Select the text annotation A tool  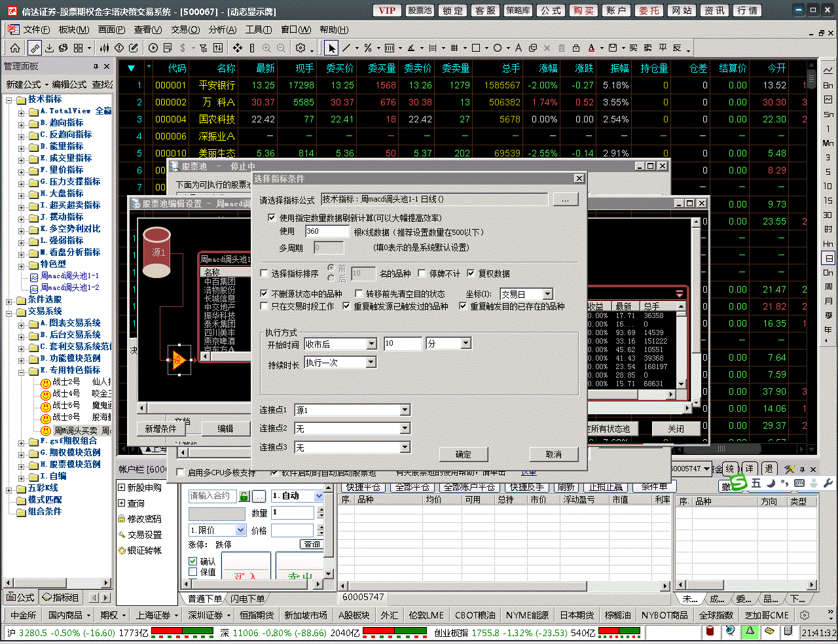(x=519, y=48)
